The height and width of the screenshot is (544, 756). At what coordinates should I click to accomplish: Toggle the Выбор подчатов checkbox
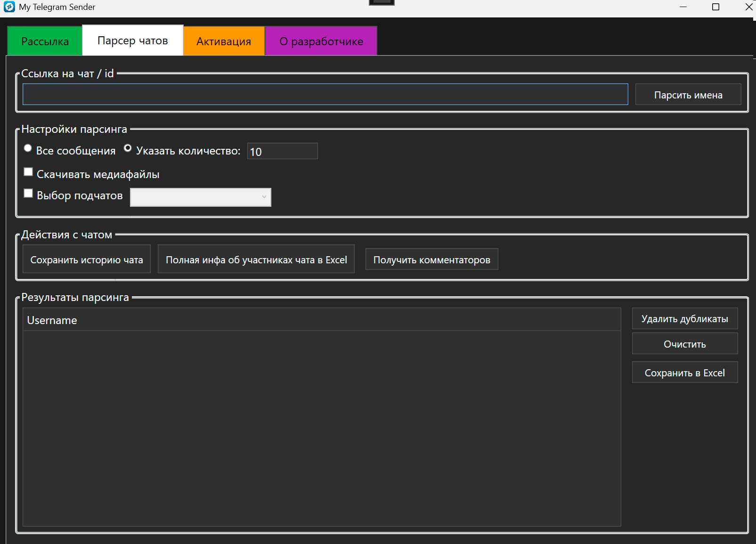coord(28,193)
